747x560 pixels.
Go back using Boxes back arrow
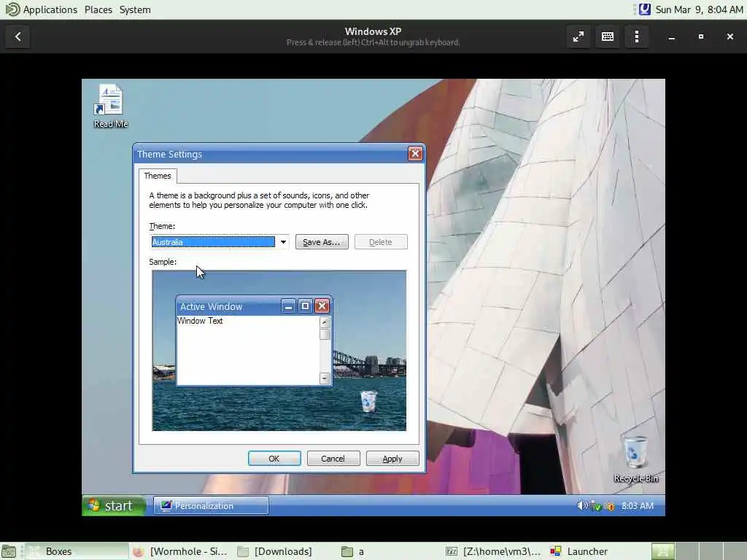18,36
